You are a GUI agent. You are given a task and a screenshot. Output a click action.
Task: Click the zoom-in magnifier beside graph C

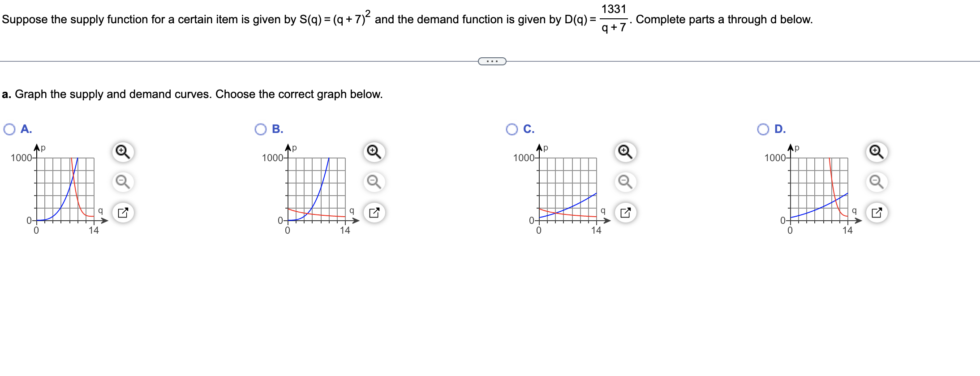pyautogui.click(x=625, y=152)
